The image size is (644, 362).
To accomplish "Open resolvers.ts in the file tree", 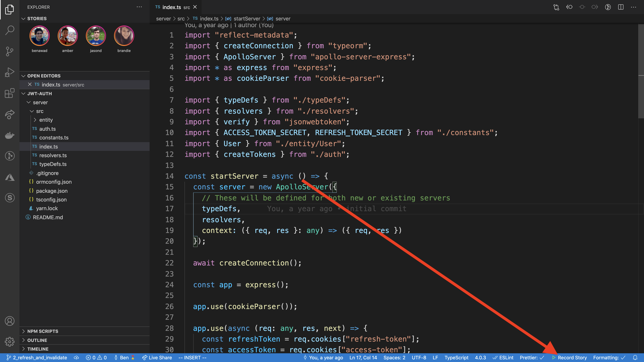I will [x=53, y=155].
